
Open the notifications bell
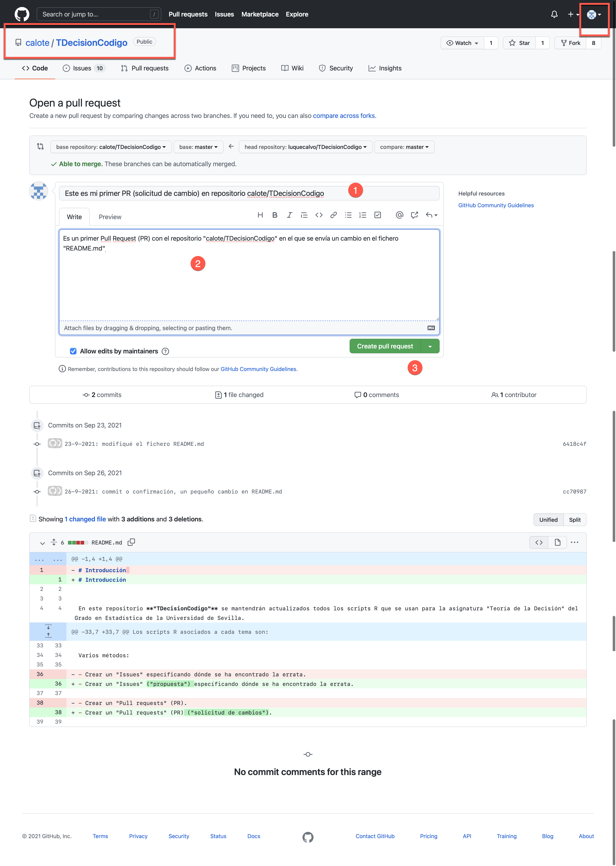coord(554,14)
